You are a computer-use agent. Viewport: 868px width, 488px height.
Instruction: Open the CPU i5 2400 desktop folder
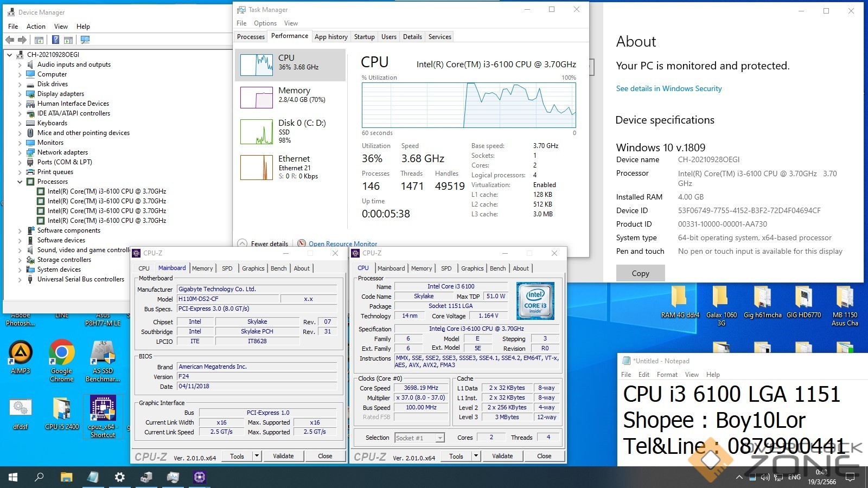62,413
